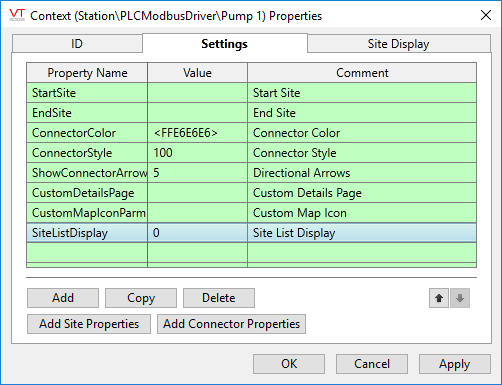The height and width of the screenshot is (385, 502).
Task: Select the StartSite property row
Action: (252, 93)
